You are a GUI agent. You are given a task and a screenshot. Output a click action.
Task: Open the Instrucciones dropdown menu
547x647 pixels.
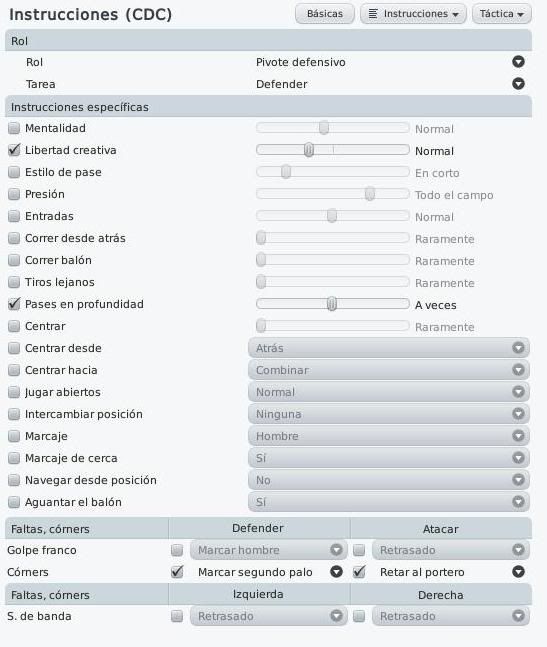coord(413,14)
